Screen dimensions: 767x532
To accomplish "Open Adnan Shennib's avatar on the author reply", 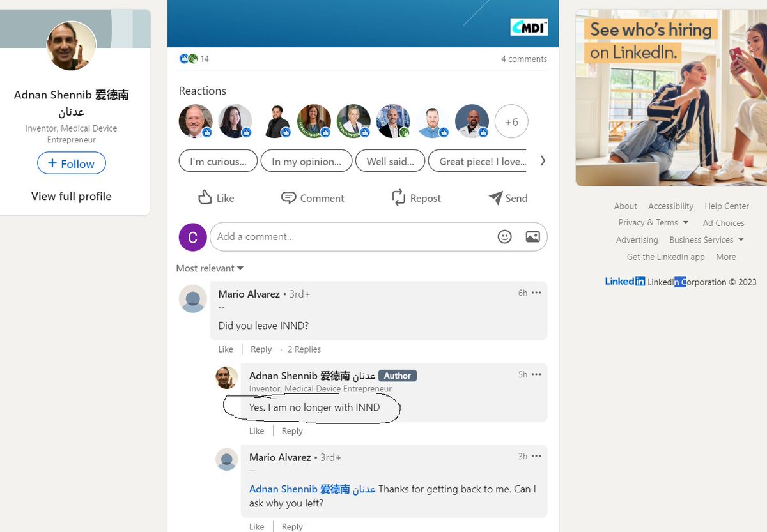I will point(227,377).
